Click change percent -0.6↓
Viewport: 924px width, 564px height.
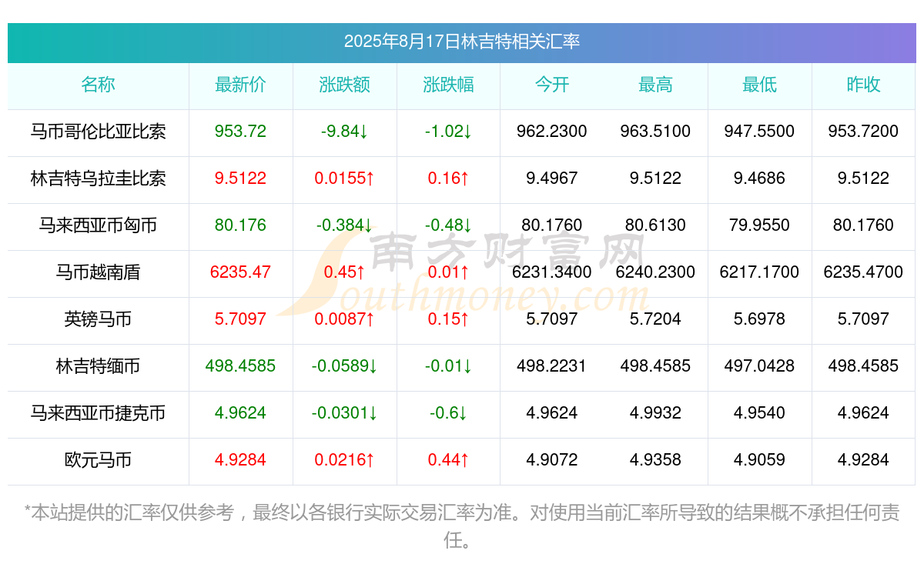point(448,413)
